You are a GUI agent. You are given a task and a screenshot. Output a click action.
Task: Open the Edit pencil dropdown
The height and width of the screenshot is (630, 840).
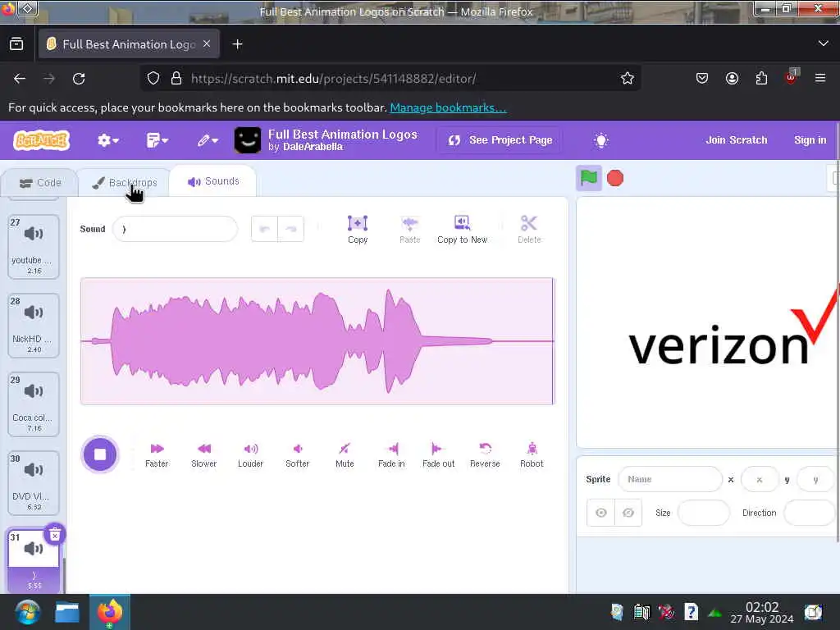[208, 140]
